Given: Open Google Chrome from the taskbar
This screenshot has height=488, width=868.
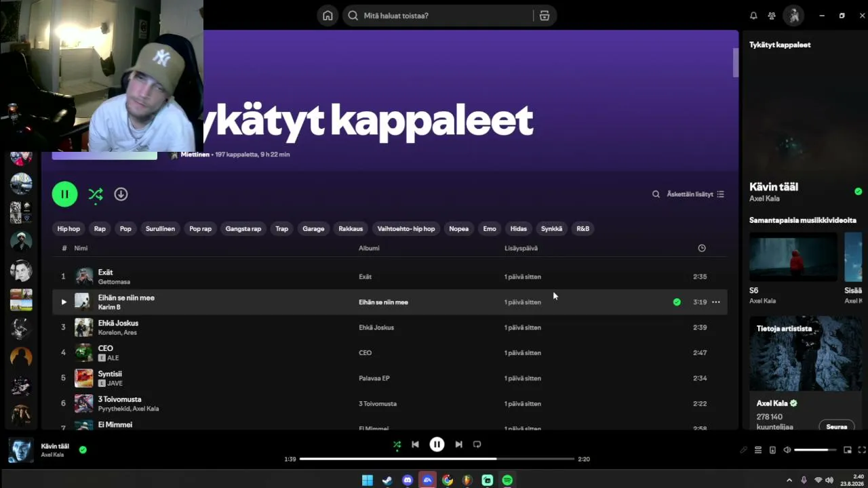Looking at the screenshot, I should [448, 481].
